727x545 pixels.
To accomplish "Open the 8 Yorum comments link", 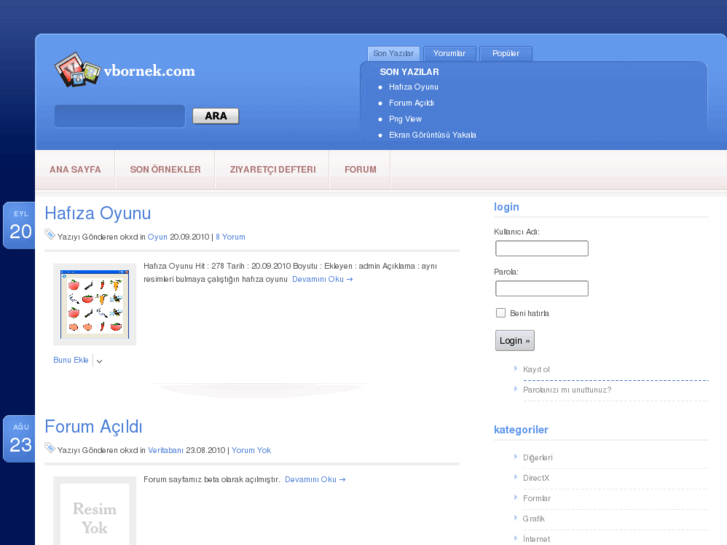I will point(230,237).
